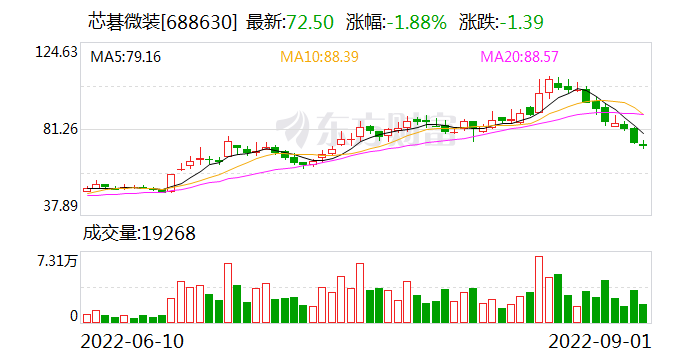This screenshot has height=360, width=688.
Task: Select the MA5:79.16 indicator label
Action: 125,57
